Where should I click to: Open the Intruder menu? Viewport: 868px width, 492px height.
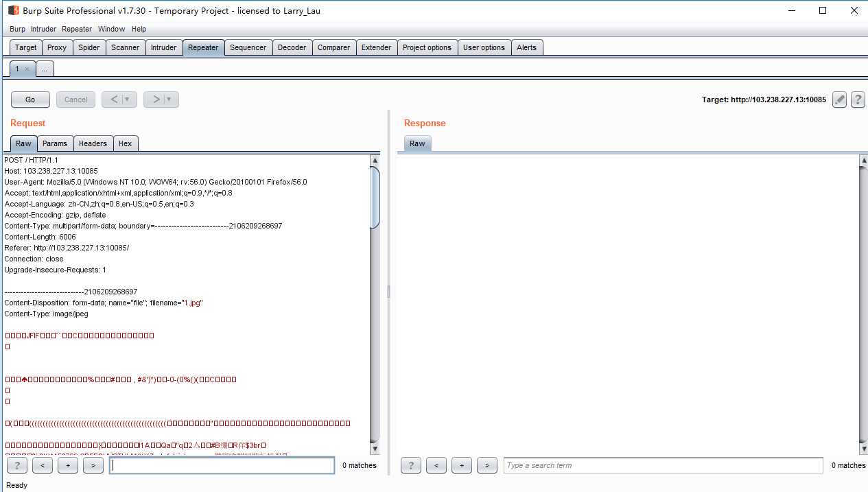coord(44,29)
